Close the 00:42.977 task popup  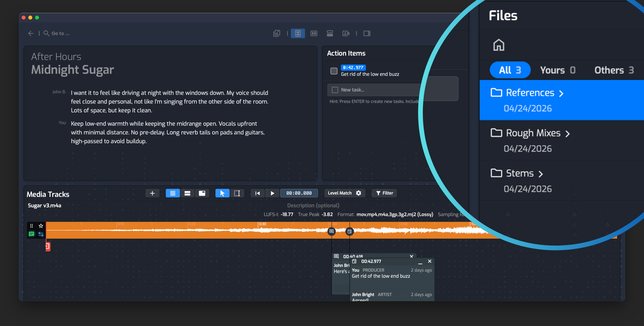tap(430, 261)
